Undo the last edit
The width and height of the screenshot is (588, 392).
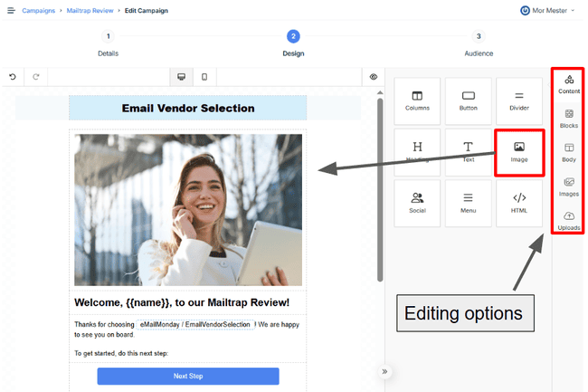(13, 77)
